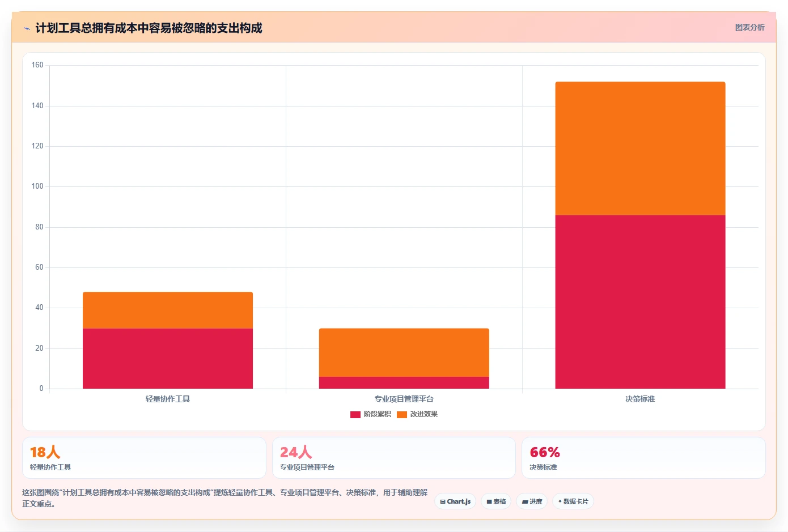Click the red 阶段累积 legend color box
This screenshot has width=788, height=532.
(x=355, y=415)
